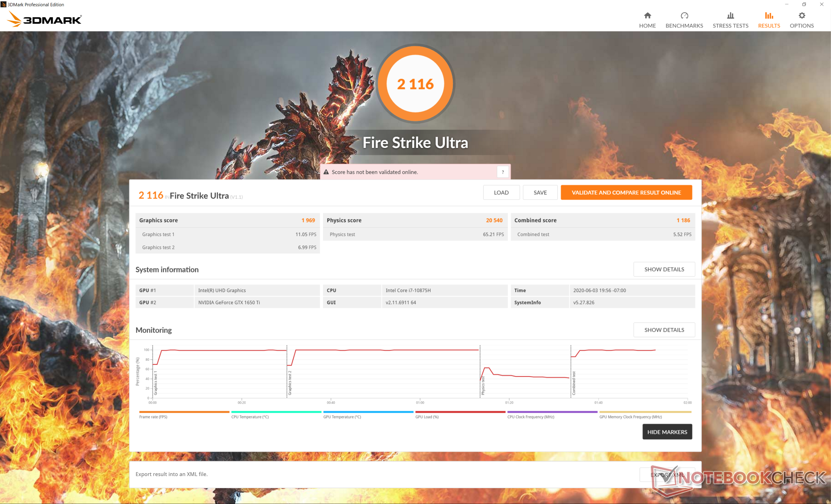
Task: Click the Physics test marker line
Action: [x=480, y=371]
